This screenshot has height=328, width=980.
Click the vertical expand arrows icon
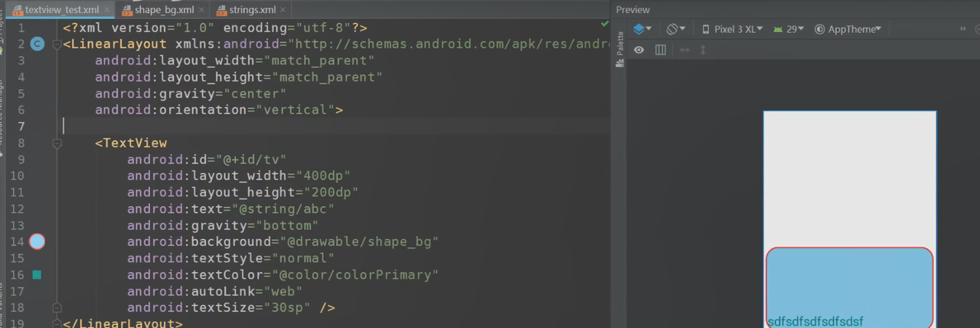pyautogui.click(x=703, y=50)
